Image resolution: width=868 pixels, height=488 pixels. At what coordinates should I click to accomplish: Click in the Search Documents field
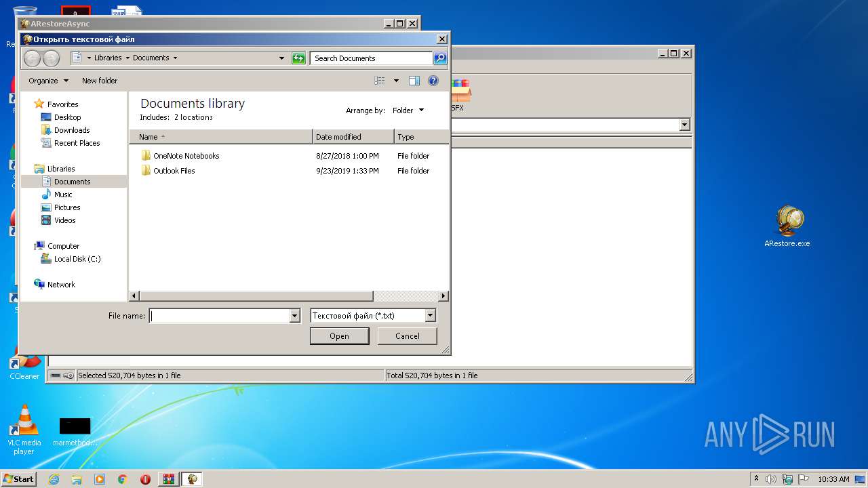[372, 58]
